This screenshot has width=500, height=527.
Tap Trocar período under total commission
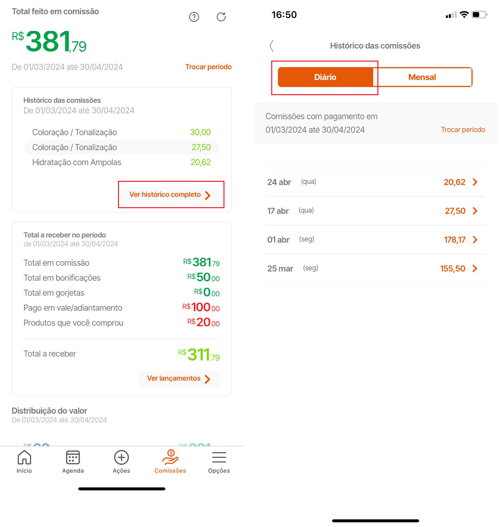208,67
